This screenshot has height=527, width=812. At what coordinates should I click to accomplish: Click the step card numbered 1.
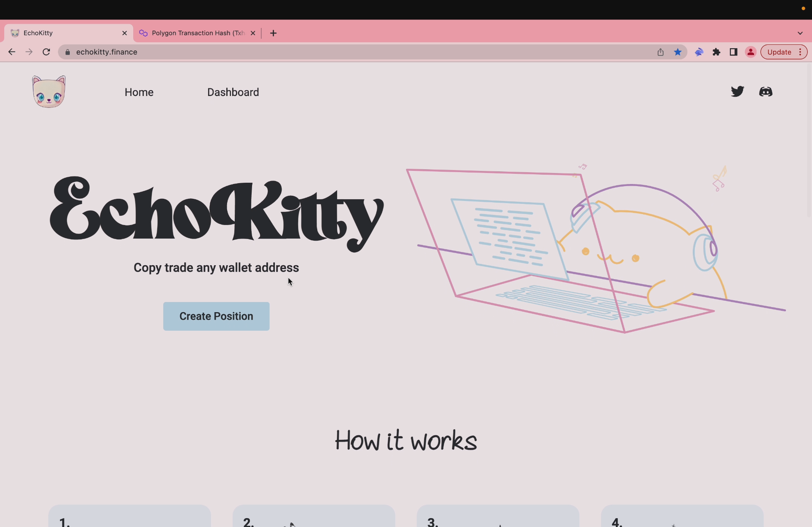coord(129,516)
